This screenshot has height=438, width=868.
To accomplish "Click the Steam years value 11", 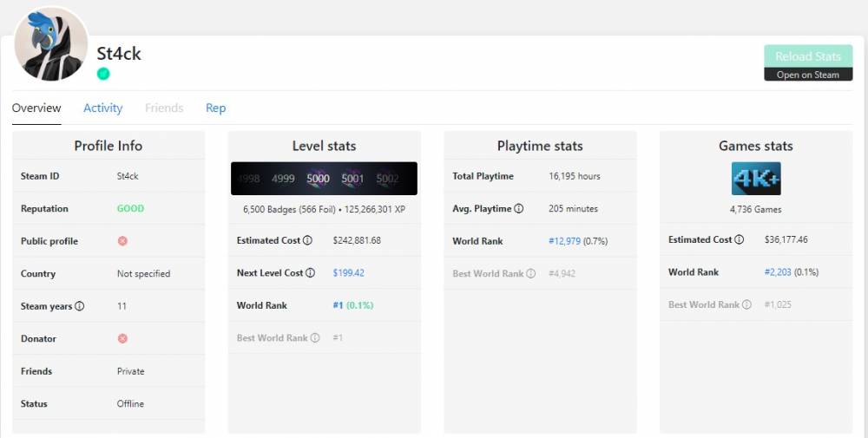I will pos(122,306).
